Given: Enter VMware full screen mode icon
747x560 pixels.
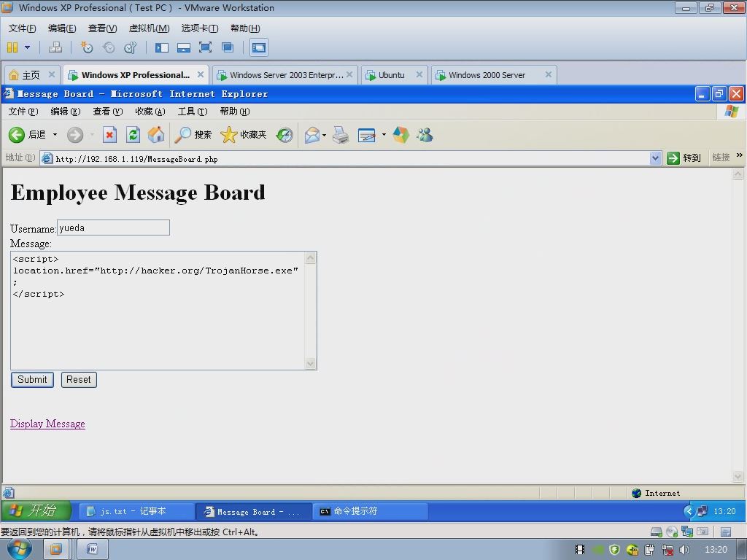Looking at the screenshot, I should [205, 47].
